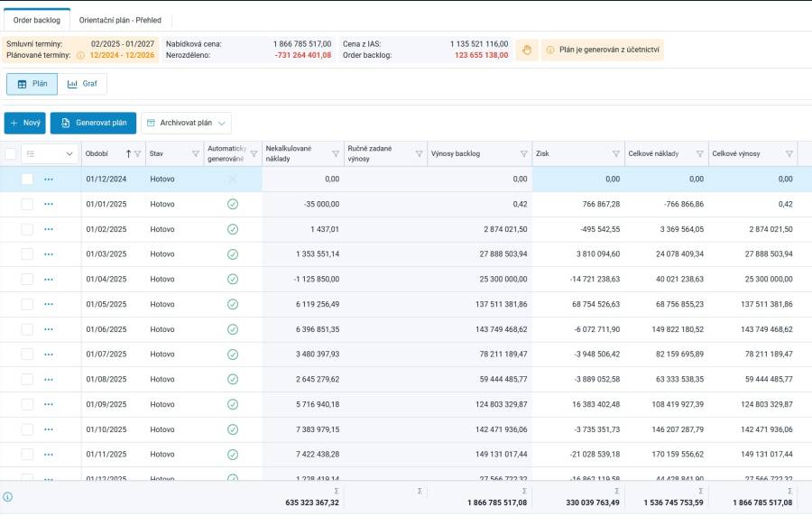Select the Graf view
The image size is (812, 516).
(x=82, y=84)
